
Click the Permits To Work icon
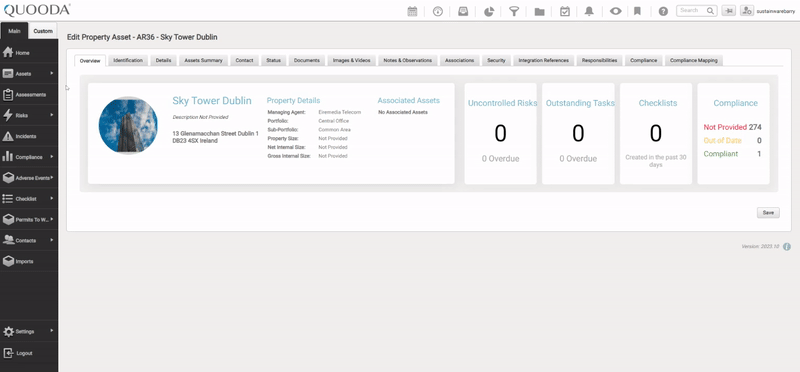[8, 219]
